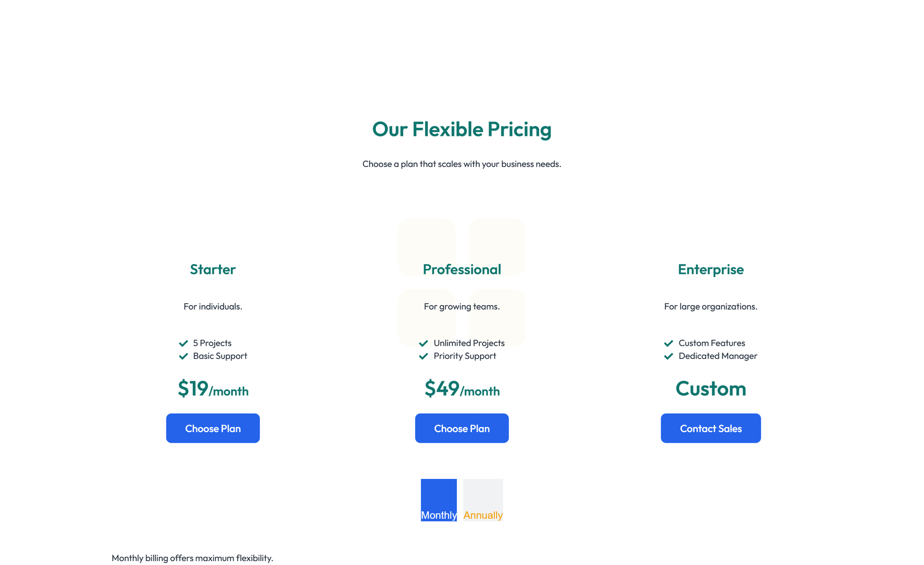Click the checkmark beside Custom Features
The image size is (924, 565).
[x=669, y=343]
